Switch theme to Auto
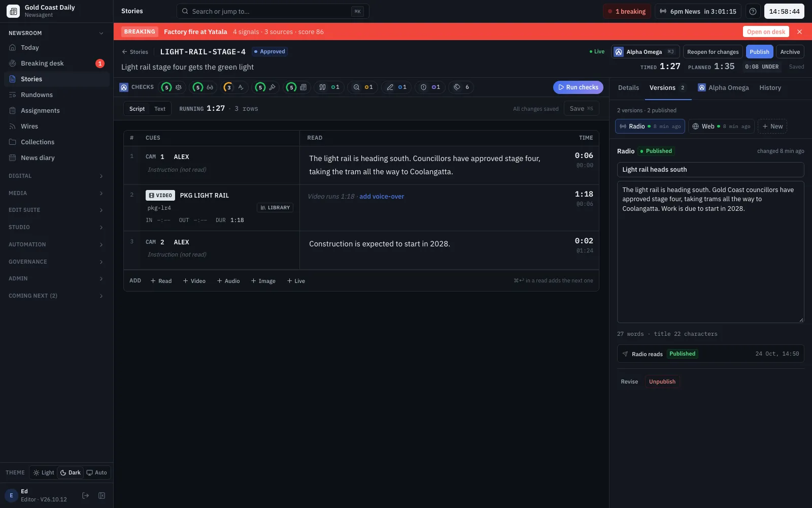The width and height of the screenshot is (812, 508). 97,472
